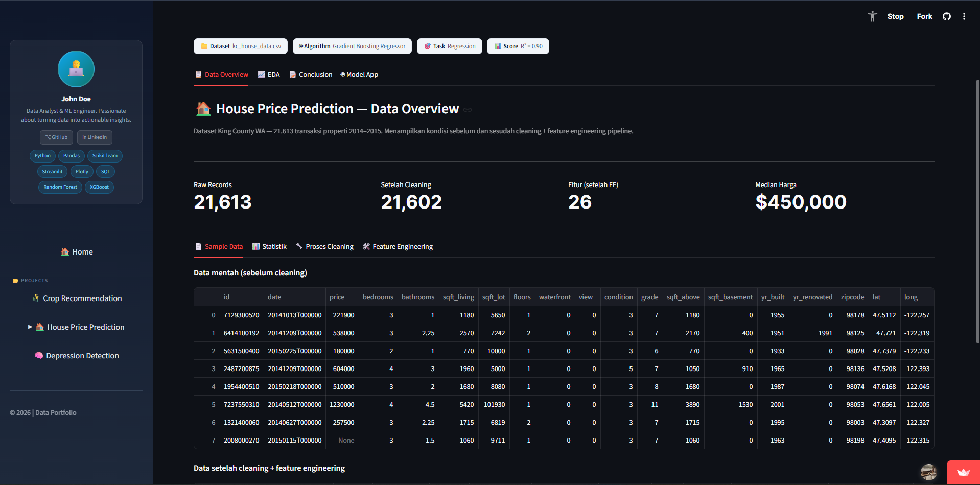Screen dimensions: 980x485
Task: Click the Streamlit crown badge
Action: (x=963, y=473)
